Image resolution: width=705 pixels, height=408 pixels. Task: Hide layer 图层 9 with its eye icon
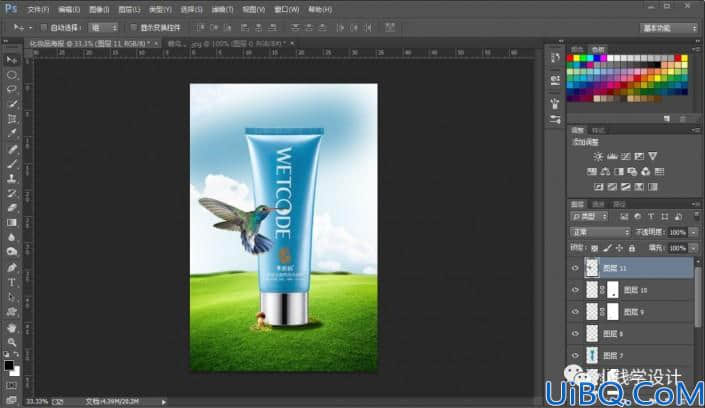[575, 312]
